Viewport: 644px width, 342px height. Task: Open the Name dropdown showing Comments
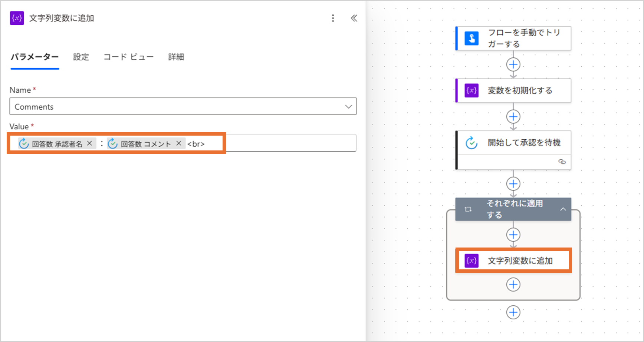point(348,107)
